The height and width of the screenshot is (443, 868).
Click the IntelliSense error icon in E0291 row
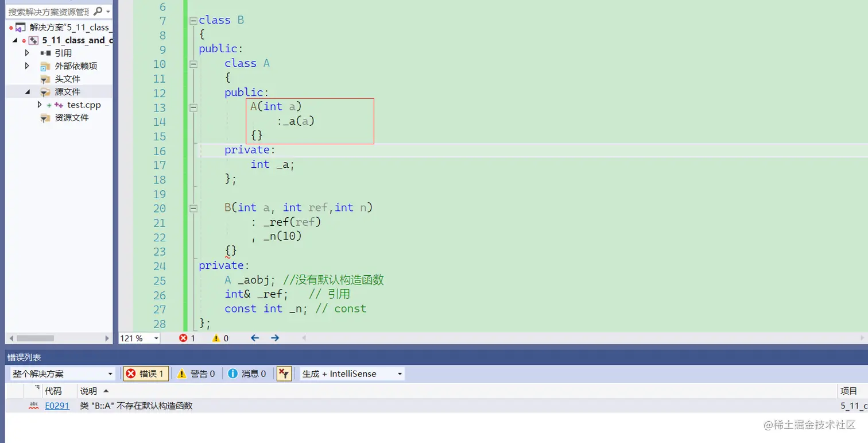point(34,406)
